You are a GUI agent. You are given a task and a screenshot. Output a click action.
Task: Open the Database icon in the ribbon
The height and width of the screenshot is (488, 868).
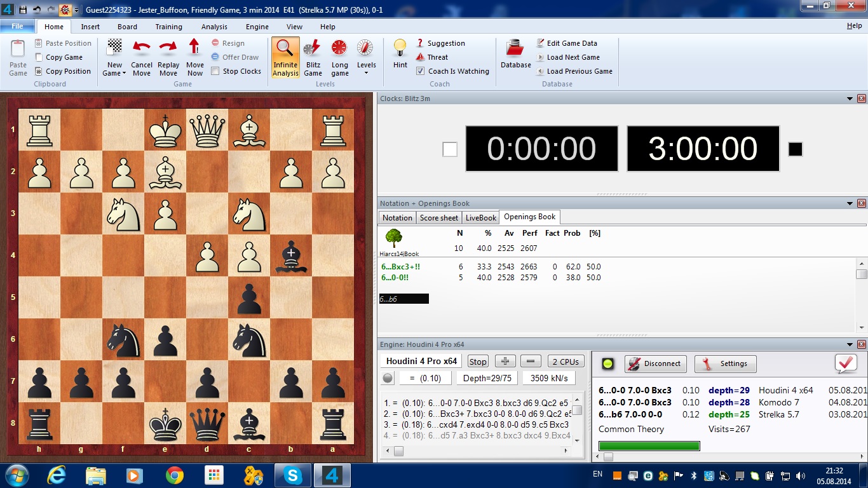[515, 48]
